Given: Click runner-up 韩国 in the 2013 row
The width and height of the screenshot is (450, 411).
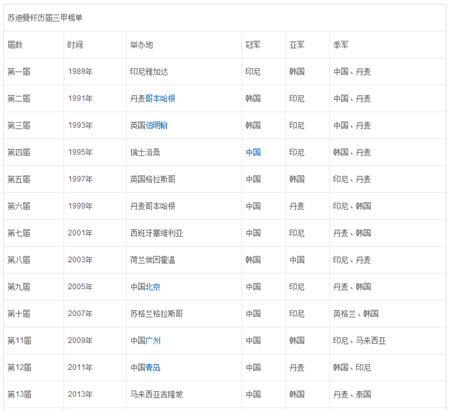Looking at the screenshot, I should 297,395.
